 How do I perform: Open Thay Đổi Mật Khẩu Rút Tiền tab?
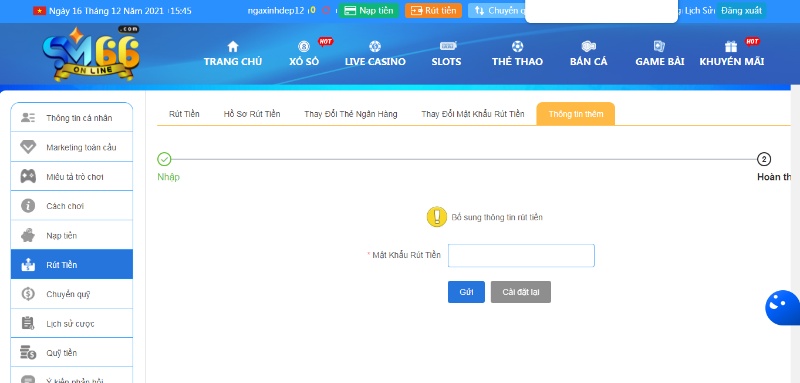coord(472,114)
